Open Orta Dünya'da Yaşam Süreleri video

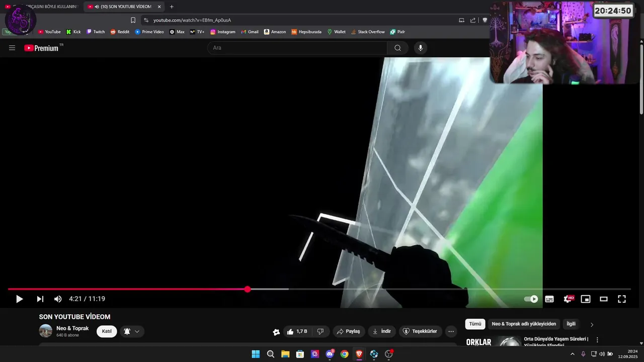click(x=556, y=342)
